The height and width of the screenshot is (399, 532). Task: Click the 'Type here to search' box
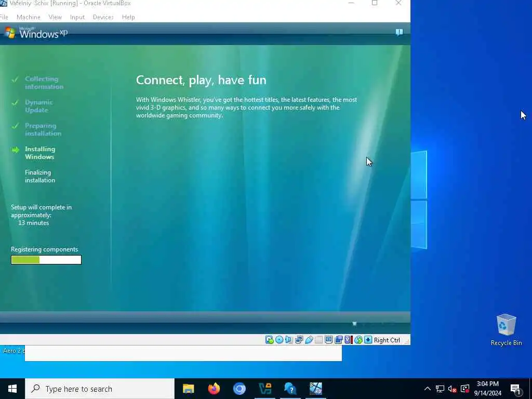point(100,389)
